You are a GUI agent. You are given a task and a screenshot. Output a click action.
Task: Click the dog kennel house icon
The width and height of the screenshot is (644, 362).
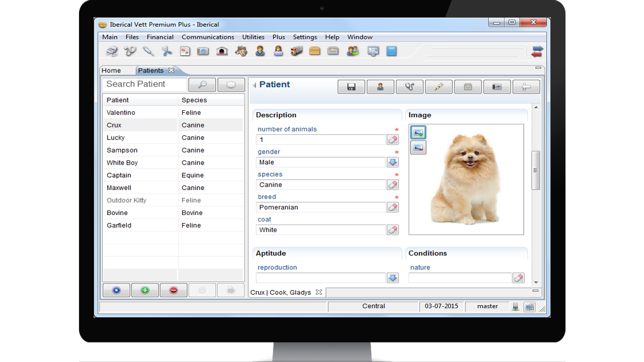(x=222, y=51)
